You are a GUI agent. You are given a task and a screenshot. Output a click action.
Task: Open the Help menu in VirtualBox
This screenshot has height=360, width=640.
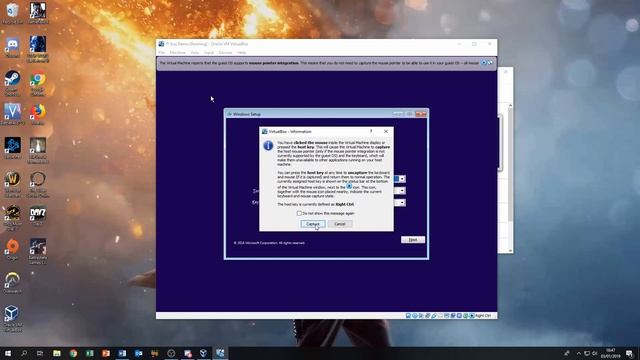pyautogui.click(x=242, y=53)
